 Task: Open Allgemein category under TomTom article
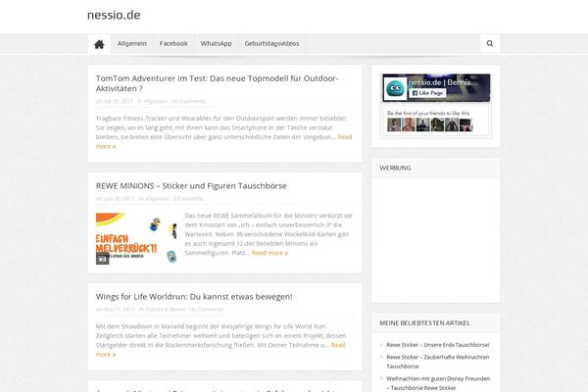(x=156, y=101)
